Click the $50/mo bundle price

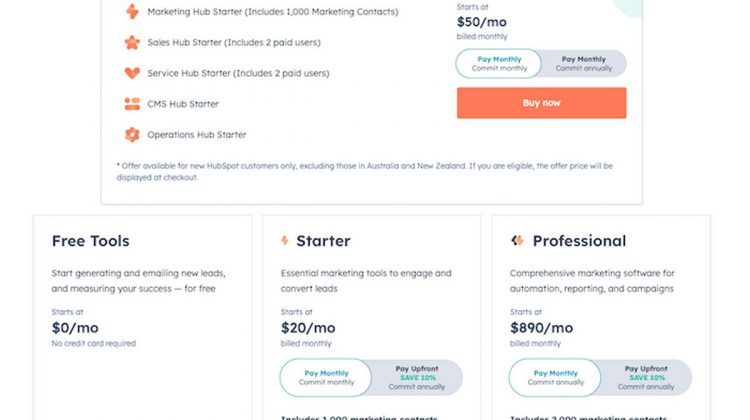[482, 22]
